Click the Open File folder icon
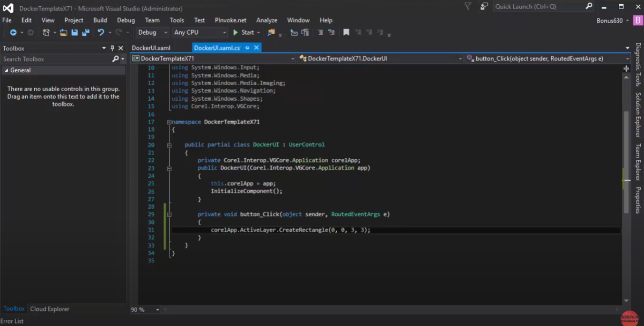The width and height of the screenshot is (644, 326). click(x=63, y=32)
